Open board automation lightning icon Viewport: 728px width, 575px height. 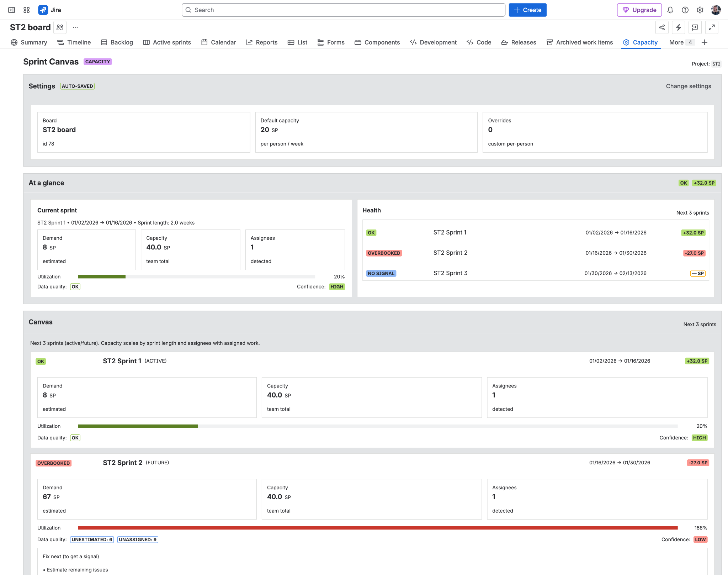679,27
